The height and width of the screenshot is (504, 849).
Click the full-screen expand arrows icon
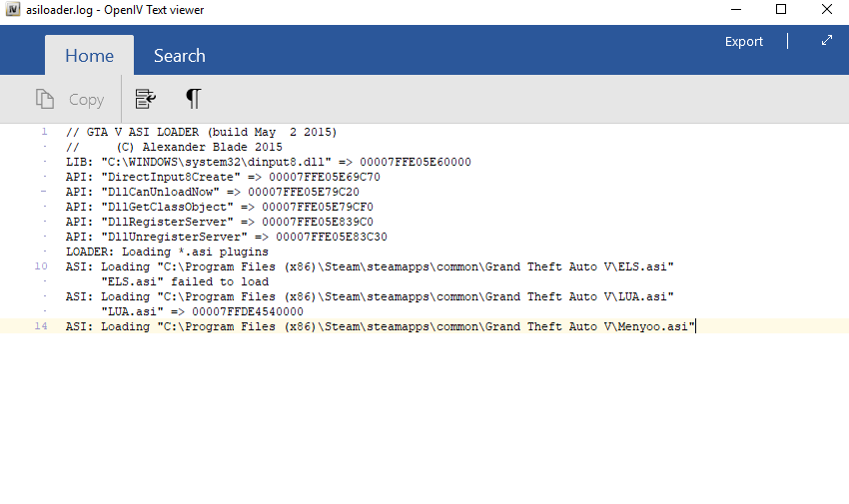tap(826, 41)
